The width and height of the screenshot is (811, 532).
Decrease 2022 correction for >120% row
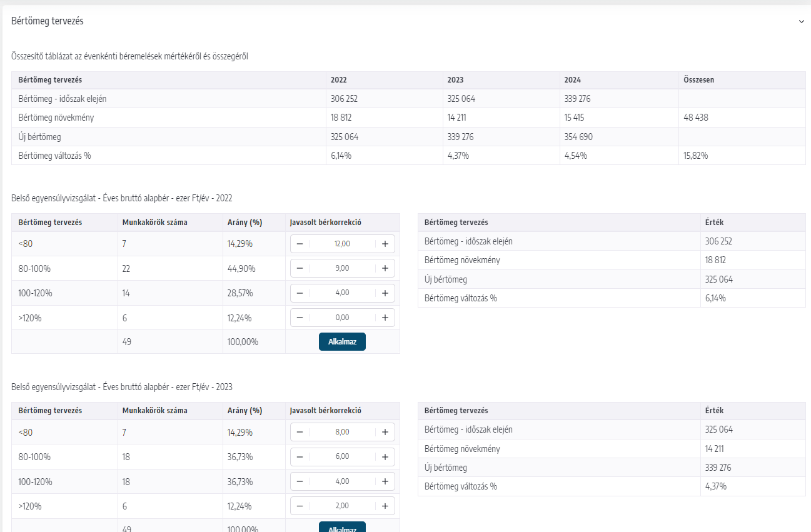coord(300,318)
